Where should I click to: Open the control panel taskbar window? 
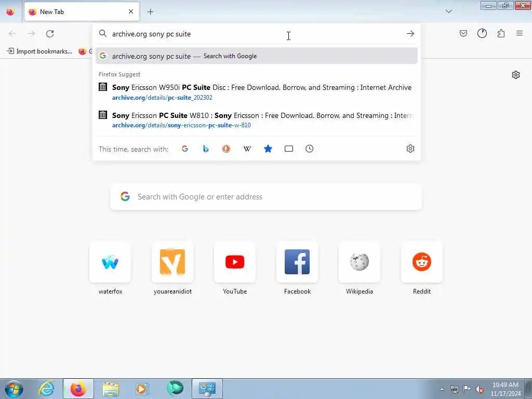click(x=207, y=389)
